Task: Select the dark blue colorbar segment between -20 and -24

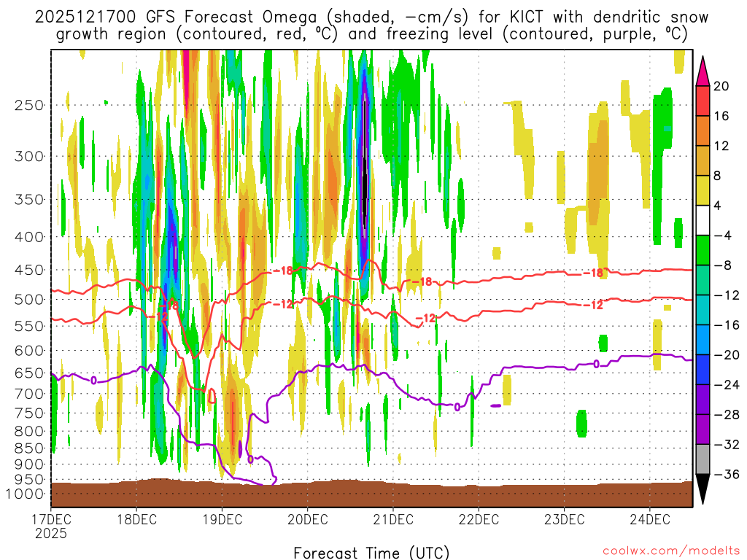Action: click(x=703, y=370)
